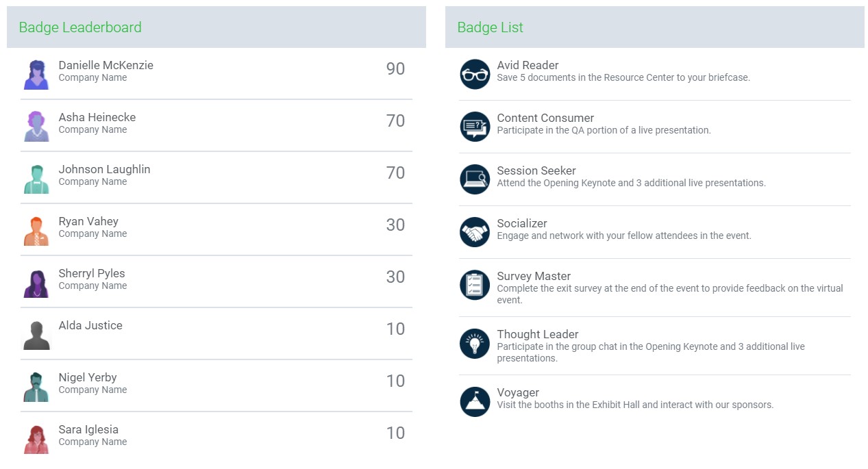Select Nigel Yerby leaderboard row
The image size is (868, 469).
[216, 385]
